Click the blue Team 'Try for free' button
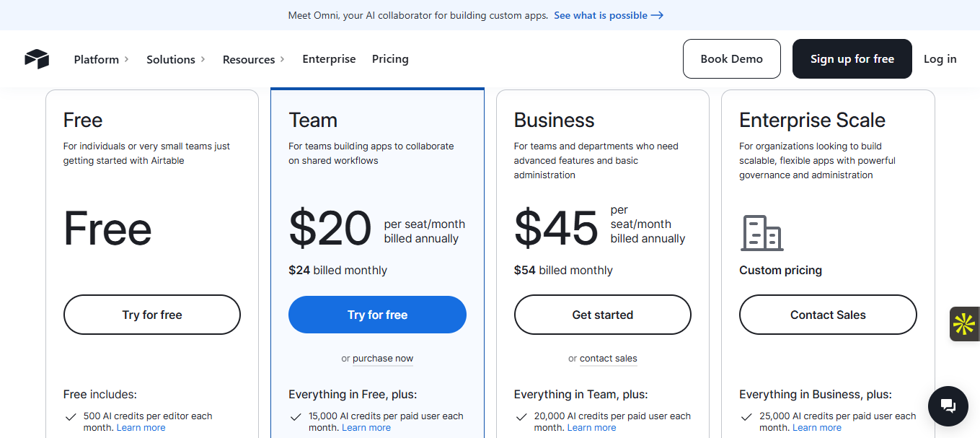 click(377, 315)
